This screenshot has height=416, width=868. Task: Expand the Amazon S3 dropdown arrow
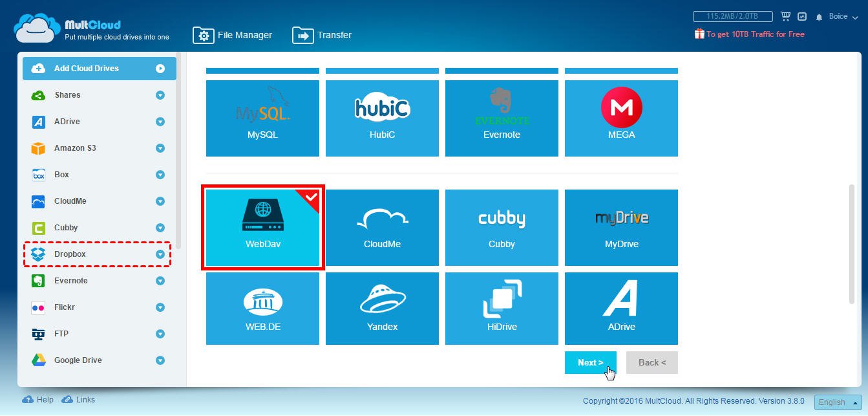pyautogui.click(x=160, y=148)
